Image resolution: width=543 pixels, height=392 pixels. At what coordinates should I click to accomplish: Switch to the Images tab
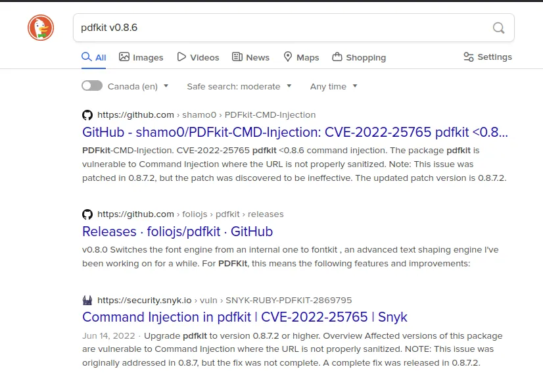(141, 57)
